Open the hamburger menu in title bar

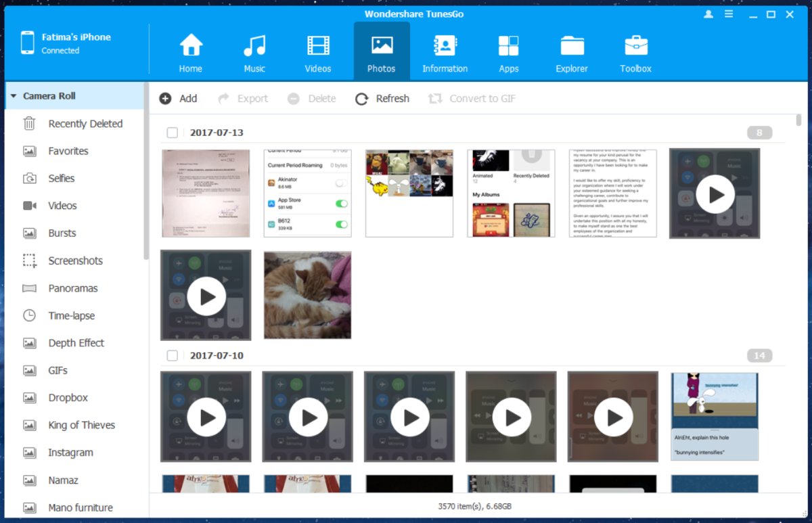pos(729,14)
